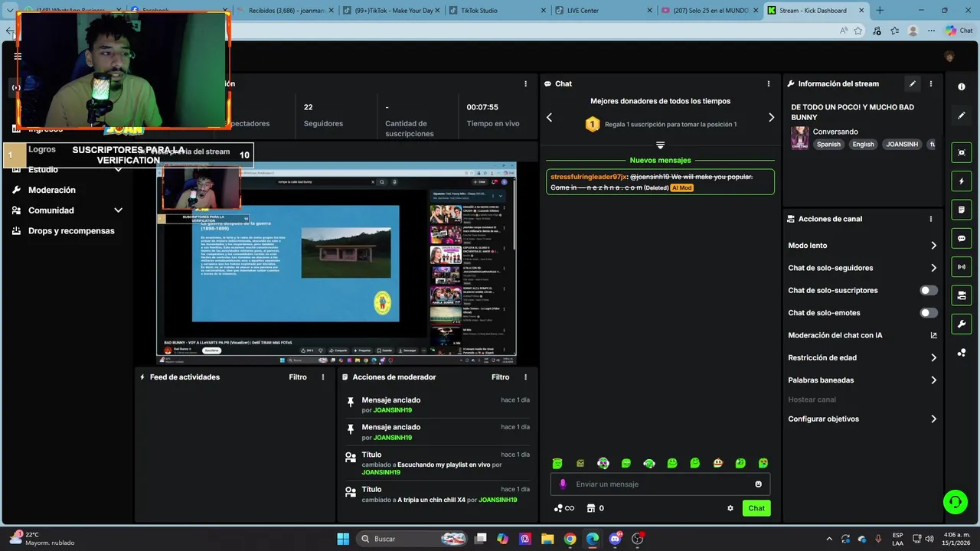Image resolution: width=980 pixels, height=551 pixels.
Task: Open the green headset support button
Action: 955,502
